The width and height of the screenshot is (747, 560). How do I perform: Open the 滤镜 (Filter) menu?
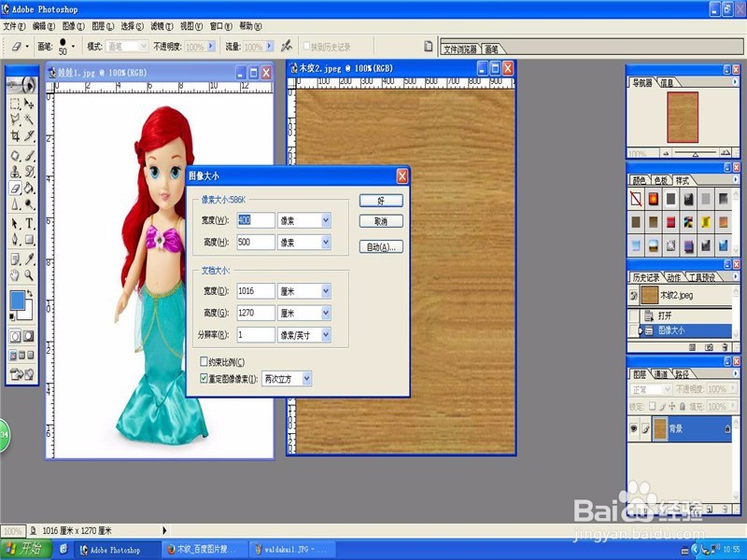point(162,26)
